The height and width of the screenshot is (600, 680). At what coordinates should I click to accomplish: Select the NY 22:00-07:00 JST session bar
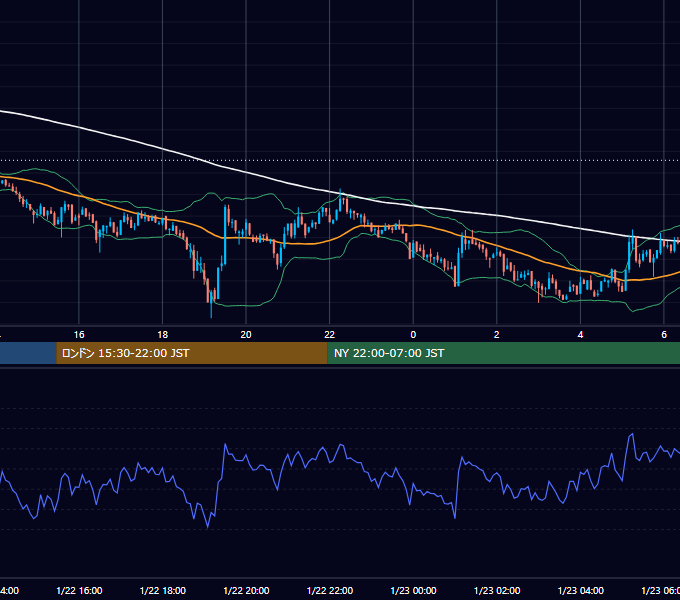coord(503,353)
